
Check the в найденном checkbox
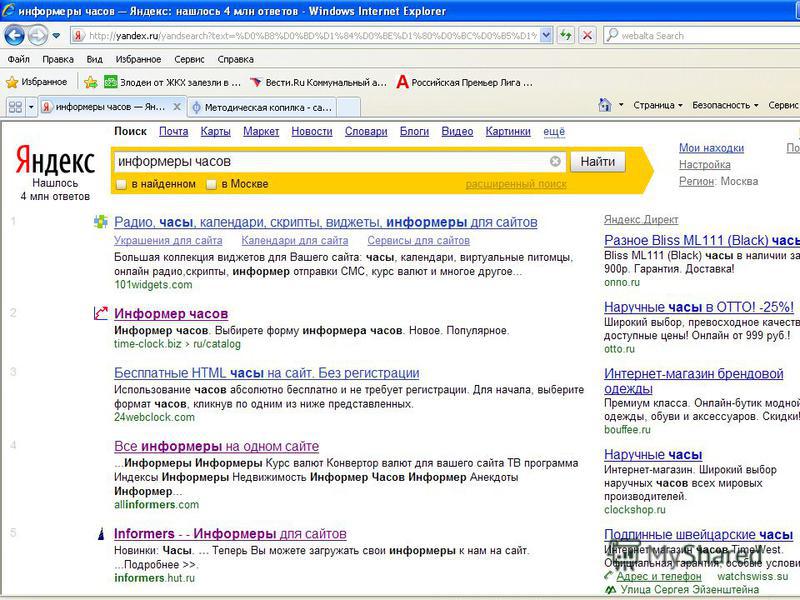pyautogui.click(x=121, y=184)
